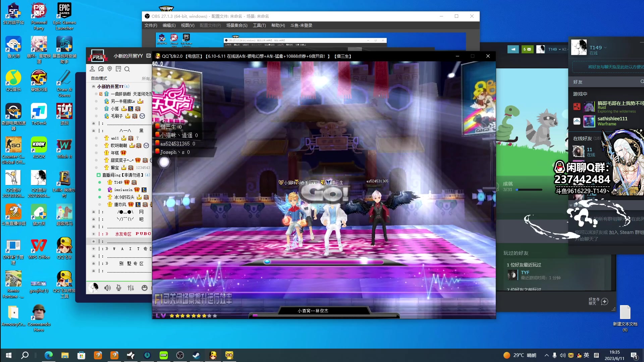This screenshot has width=644, height=362.
Task: Open OBS 编辑(E) menu
Action: (x=169, y=25)
